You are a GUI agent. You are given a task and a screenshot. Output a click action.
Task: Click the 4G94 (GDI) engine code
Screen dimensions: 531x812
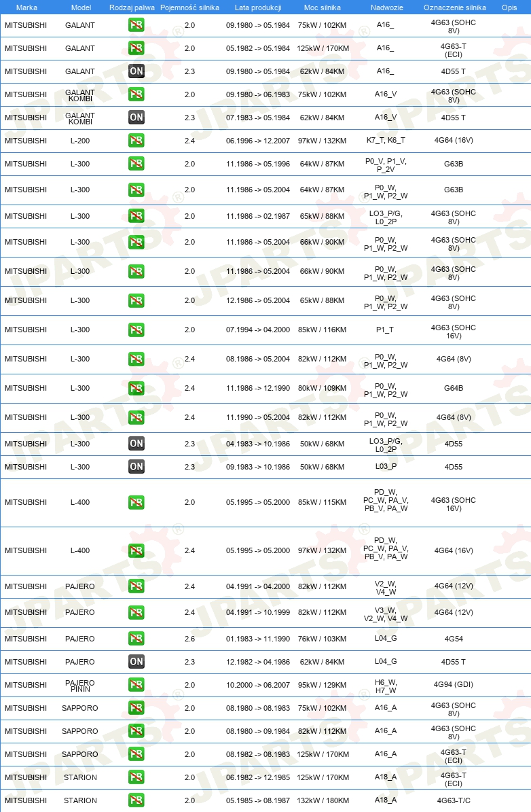click(x=454, y=684)
